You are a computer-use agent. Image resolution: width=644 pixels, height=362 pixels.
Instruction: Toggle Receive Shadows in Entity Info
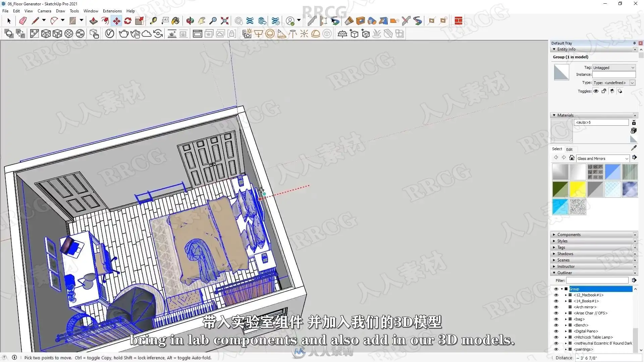pyautogui.click(x=612, y=91)
